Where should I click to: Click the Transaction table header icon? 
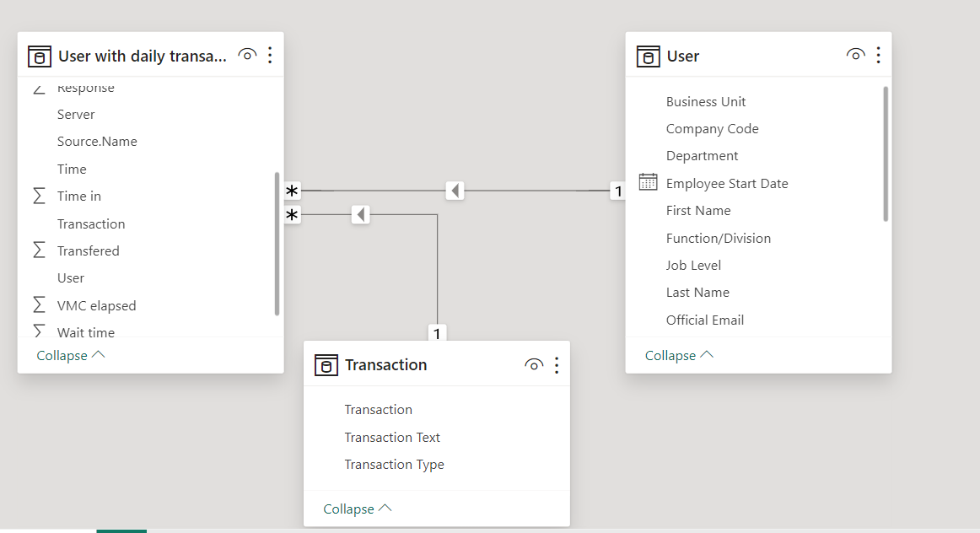click(326, 365)
